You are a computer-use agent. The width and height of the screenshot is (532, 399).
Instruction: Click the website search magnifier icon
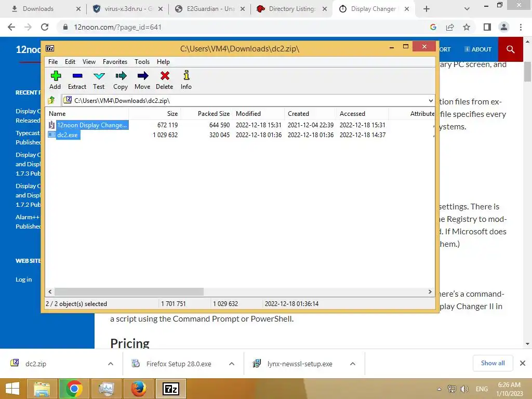pyautogui.click(x=510, y=49)
